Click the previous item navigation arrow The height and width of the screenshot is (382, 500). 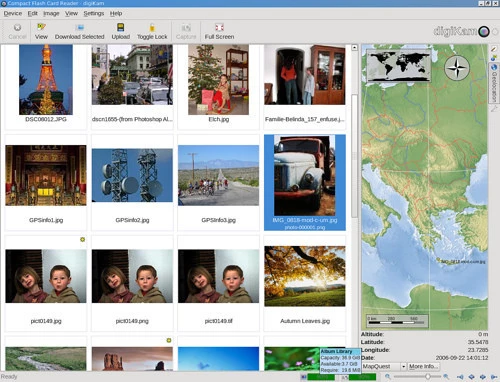click(471, 377)
